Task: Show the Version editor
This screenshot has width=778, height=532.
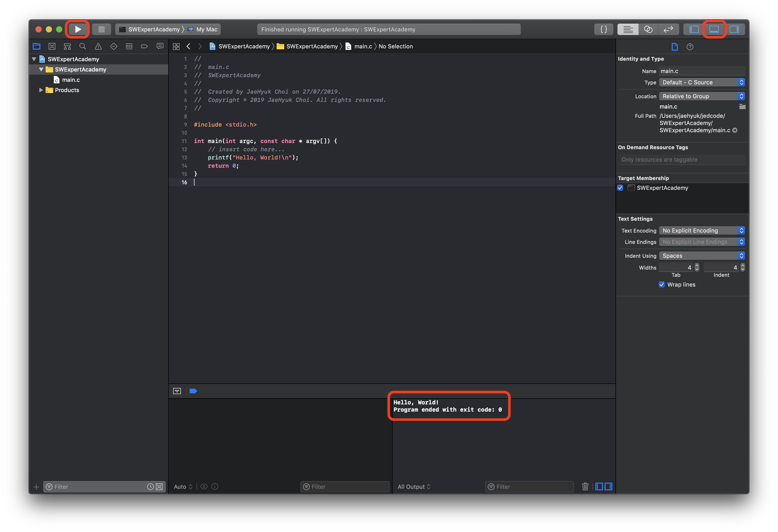Action: pyautogui.click(x=669, y=29)
